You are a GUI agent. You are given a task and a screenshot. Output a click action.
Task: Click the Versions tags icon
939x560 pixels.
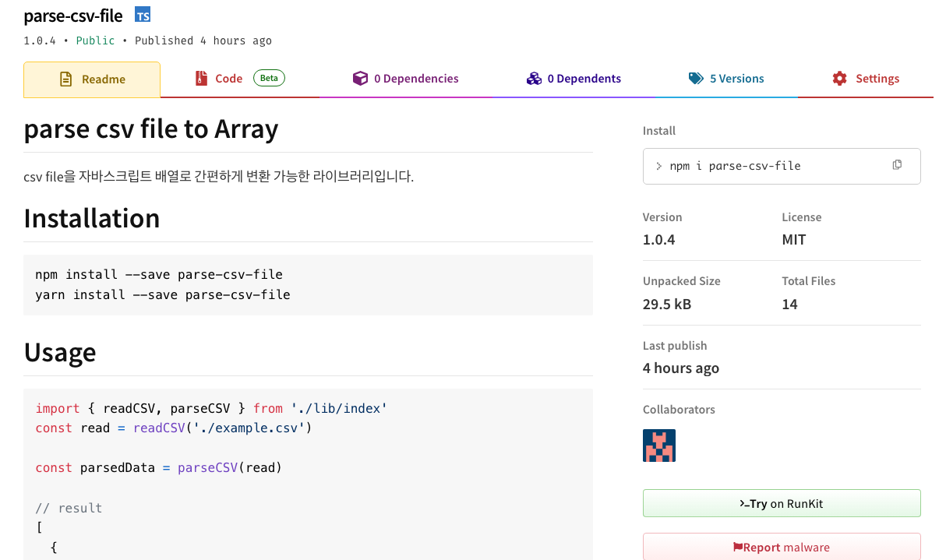tap(696, 79)
